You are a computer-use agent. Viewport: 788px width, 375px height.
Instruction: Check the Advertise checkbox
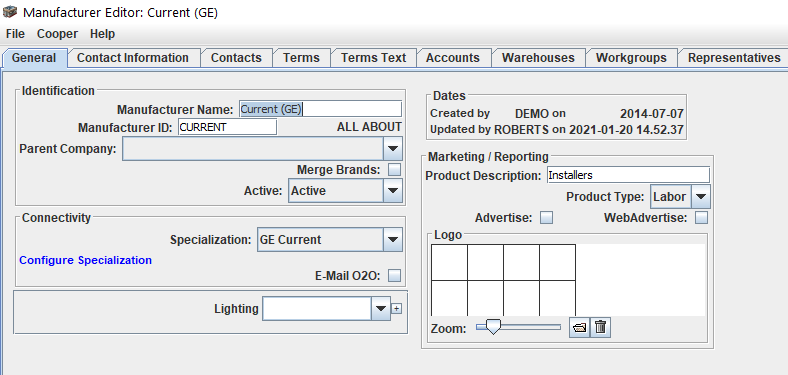546,218
